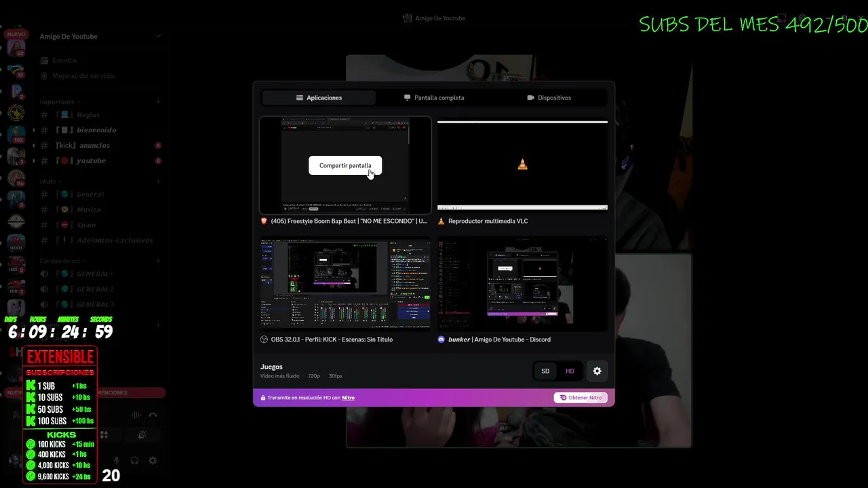Screen dimensions: 868x488
Task: Click Compartir pantalla button
Action: click(345, 165)
